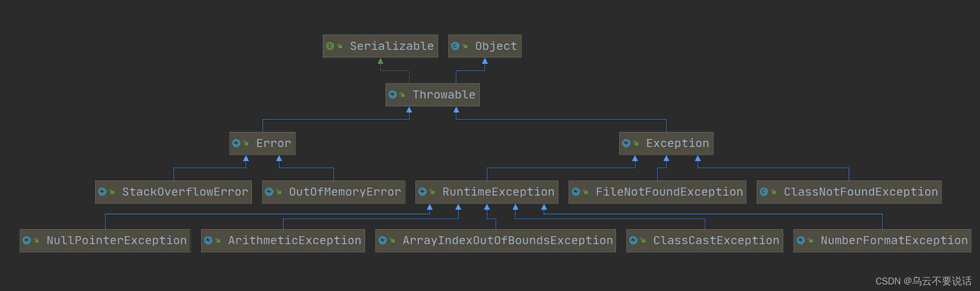Select the ClassCastException node

(x=704, y=240)
